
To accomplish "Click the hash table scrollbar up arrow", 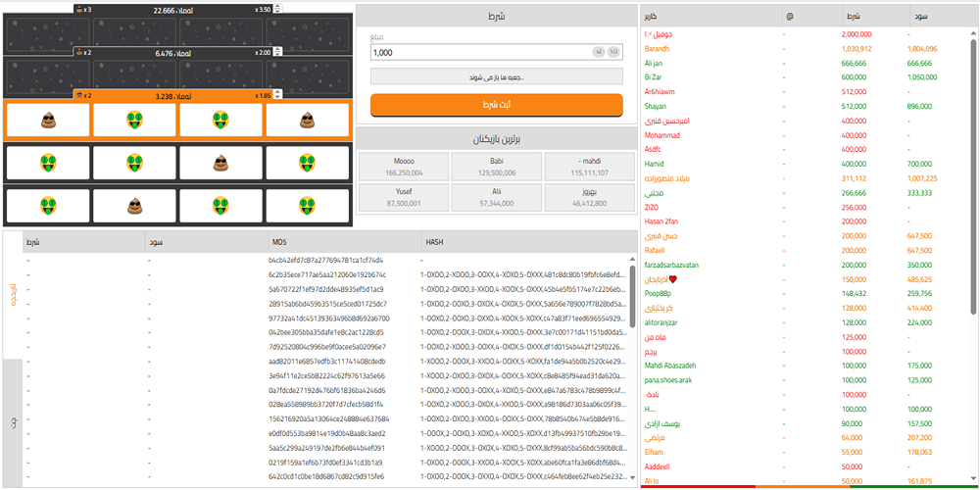I will (x=632, y=258).
